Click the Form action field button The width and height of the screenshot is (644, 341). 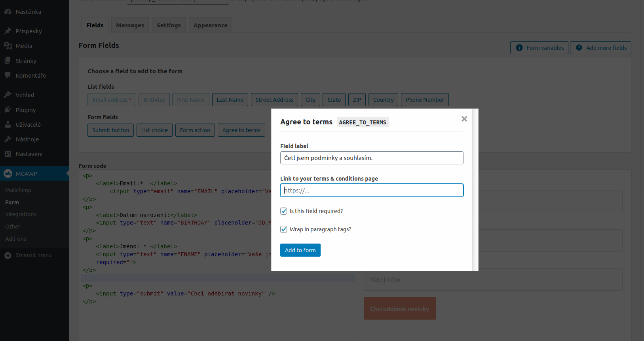pyautogui.click(x=195, y=130)
